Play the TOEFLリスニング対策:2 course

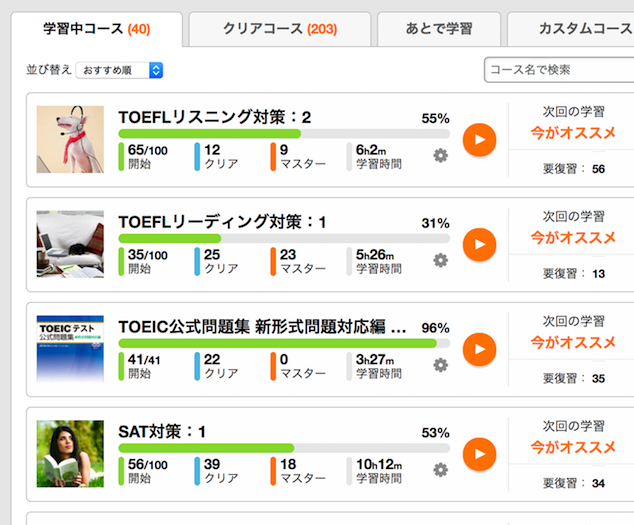tap(480, 140)
